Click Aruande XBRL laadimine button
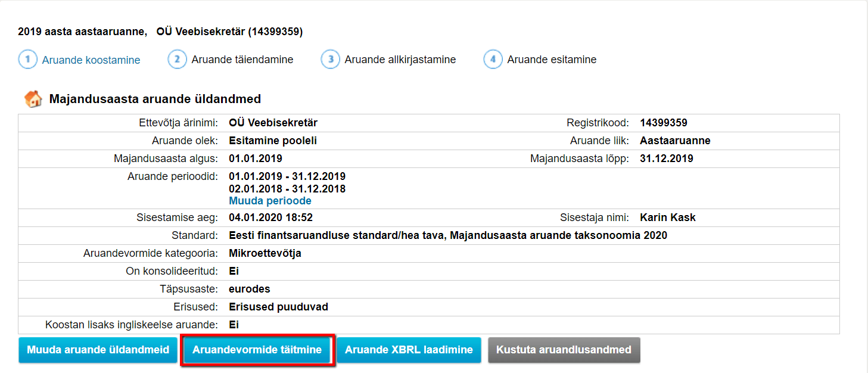The height and width of the screenshot is (373, 868). (x=409, y=350)
